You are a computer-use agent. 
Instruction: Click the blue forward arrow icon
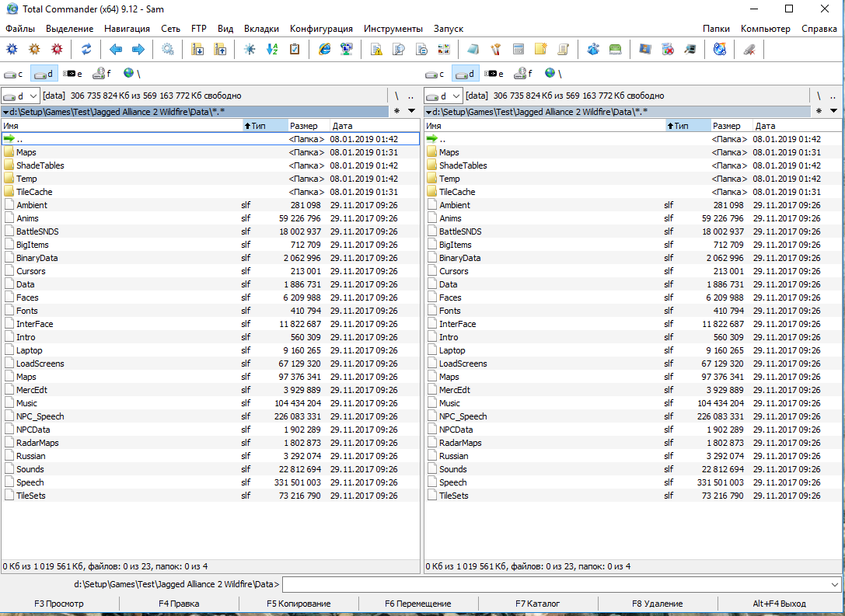click(x=138, y=49)
